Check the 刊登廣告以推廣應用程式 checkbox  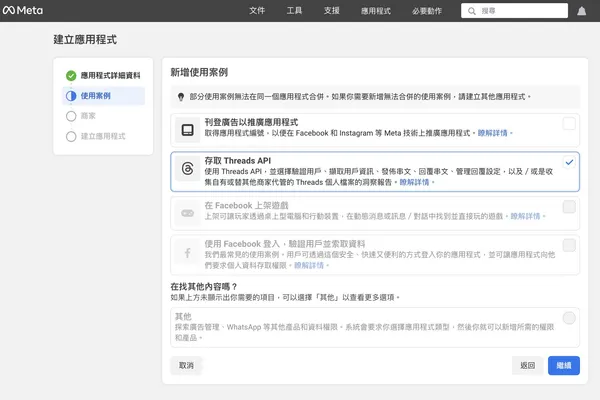click(x=569, y=124)
